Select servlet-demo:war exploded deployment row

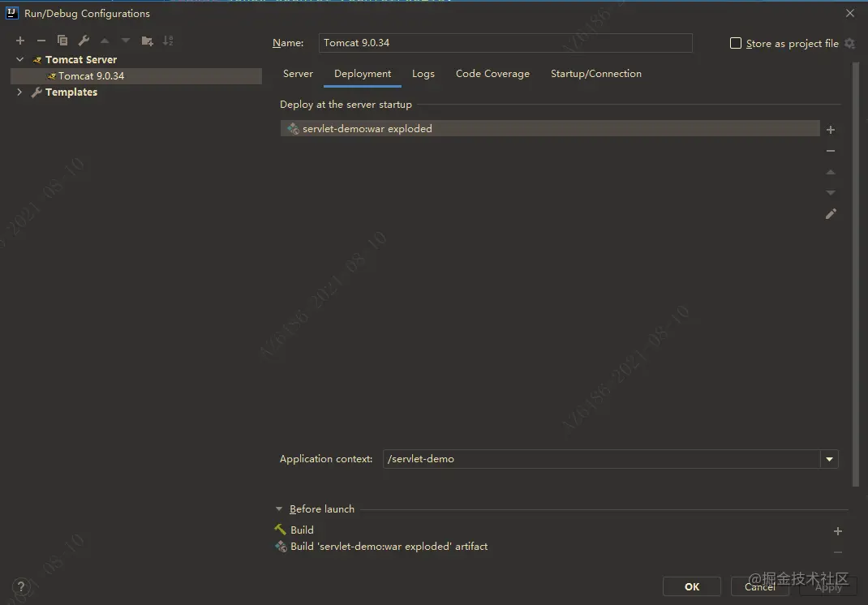[x=550, y=128]
